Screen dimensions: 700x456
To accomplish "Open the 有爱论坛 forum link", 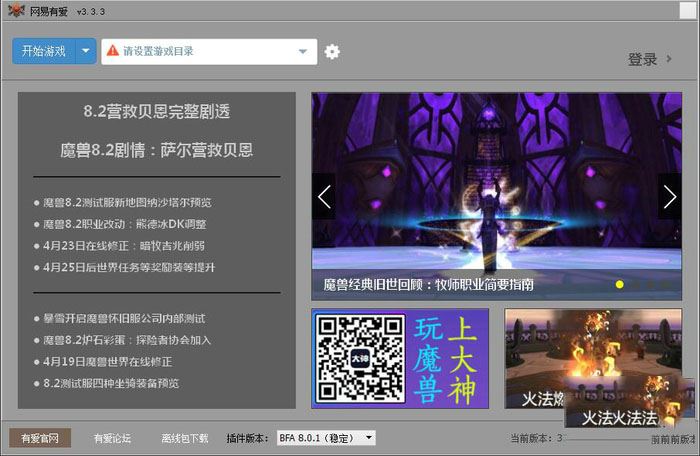I will (112, 438).
